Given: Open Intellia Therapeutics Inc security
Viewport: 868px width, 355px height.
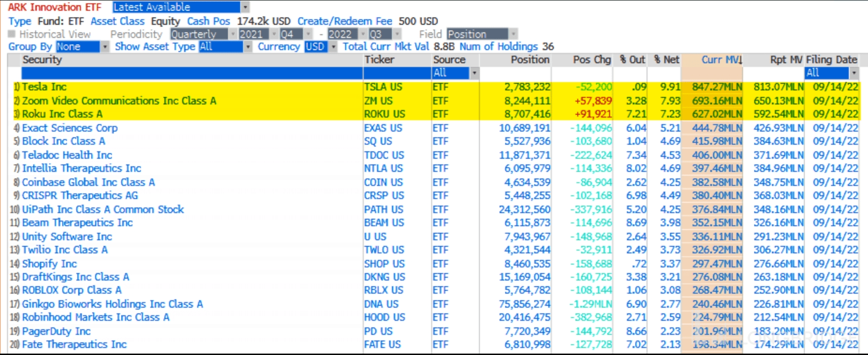Looking at the screenshot, I should tap(81, 169).
